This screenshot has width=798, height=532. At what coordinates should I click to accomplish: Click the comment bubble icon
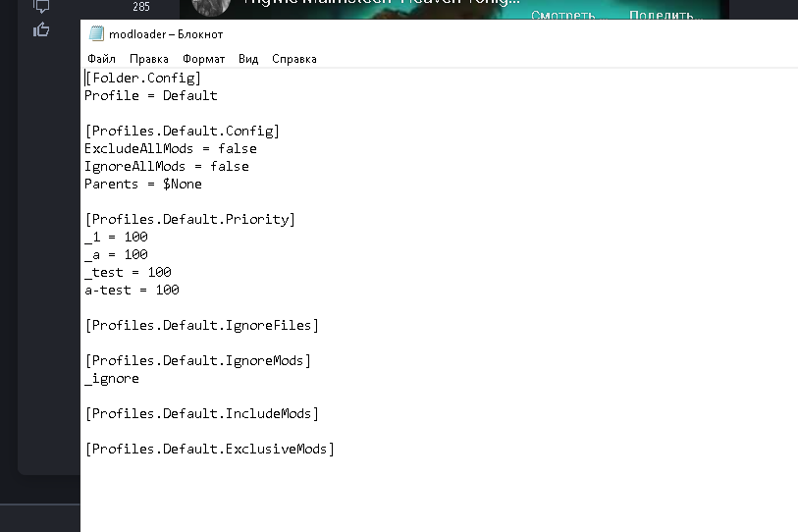point(41,6)
